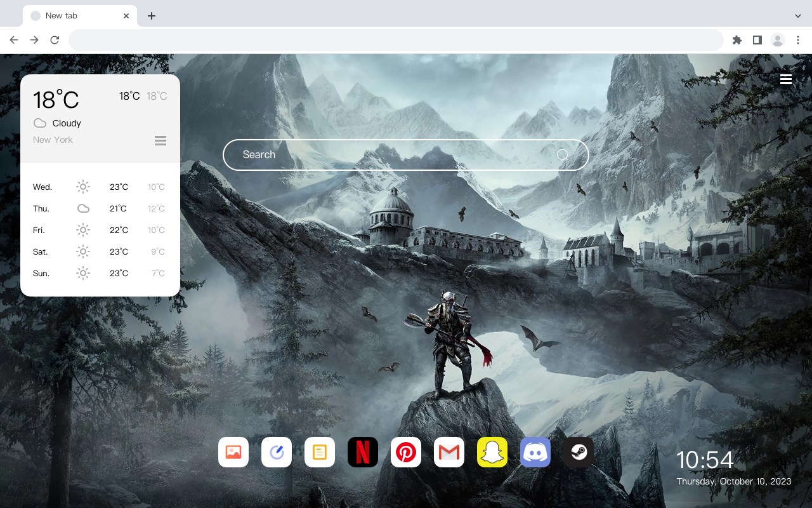Select the Fri. forecast row
Image resolution: width=812 pixels, height=508 pixels.
100,230
